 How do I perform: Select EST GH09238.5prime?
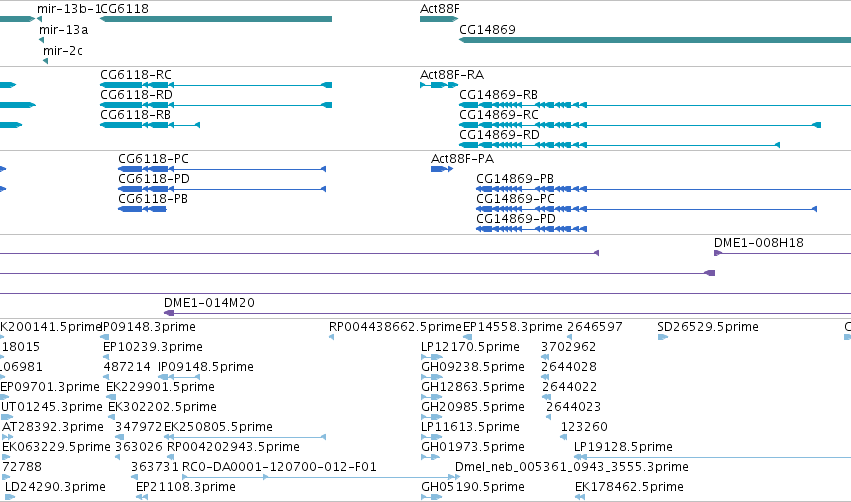coord(473,367)
